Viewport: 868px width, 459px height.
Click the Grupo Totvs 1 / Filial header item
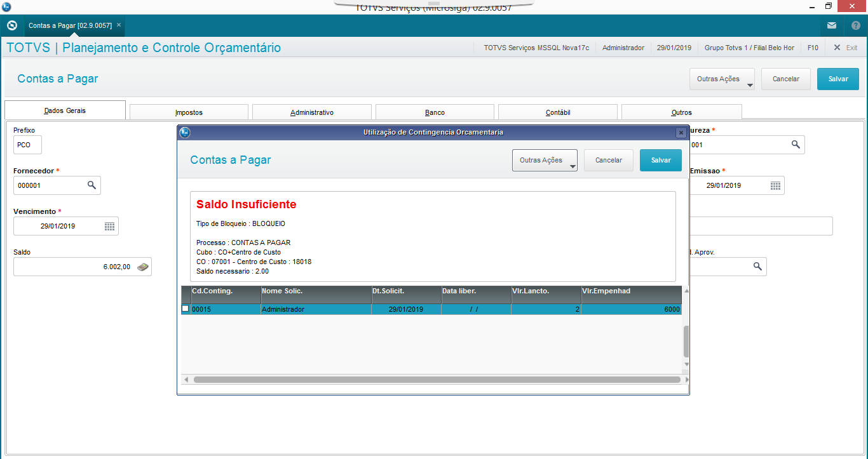(749, 48)
